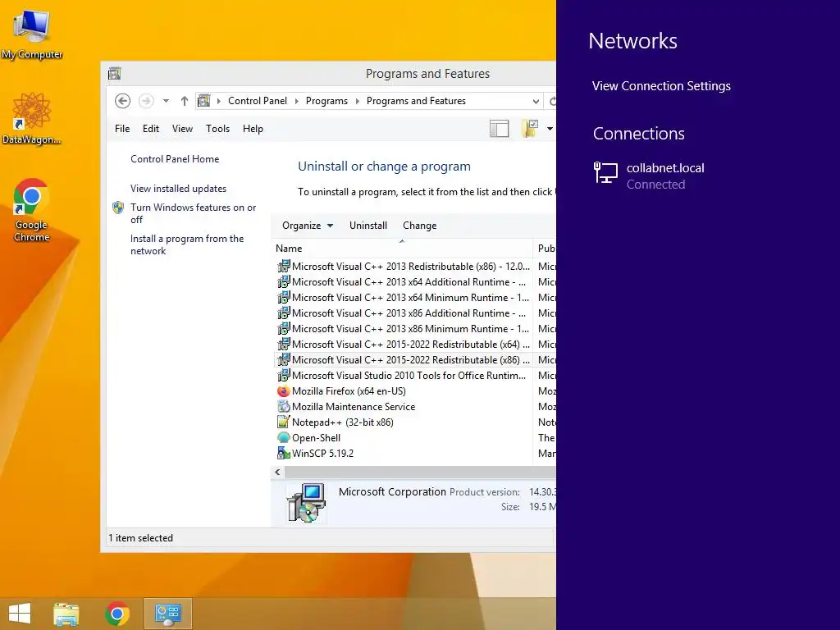Image resolution: width=840 pixels, height=630 pixels.
Task: Click the Control Panel icon in address bar
Action: click(204, 101)
